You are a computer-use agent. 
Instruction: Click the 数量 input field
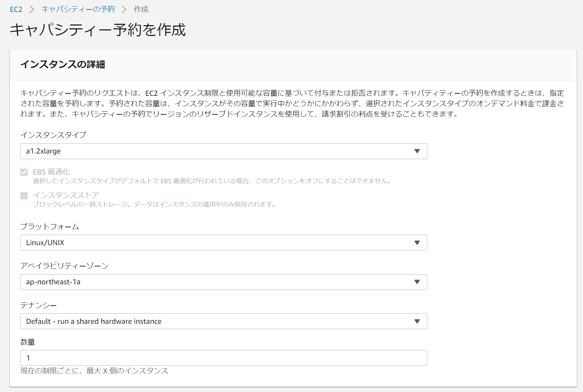[x=224, y=358]
